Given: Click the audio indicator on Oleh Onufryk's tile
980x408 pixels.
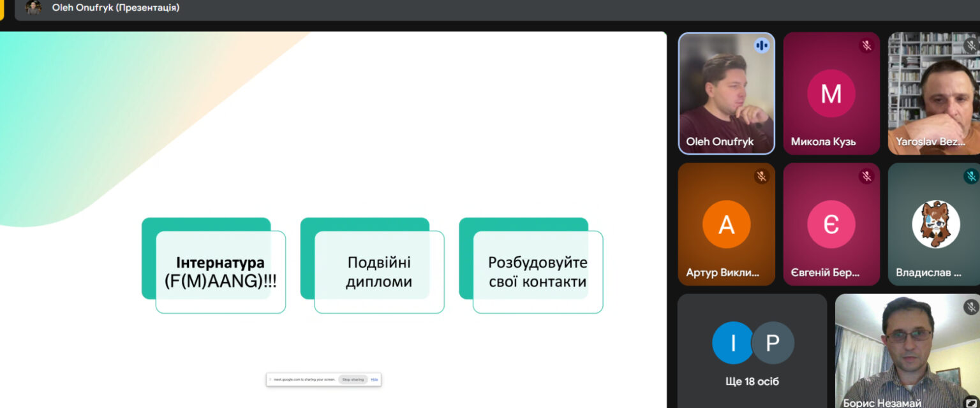Looking at the screenshot, I should (x=761, y=45).
